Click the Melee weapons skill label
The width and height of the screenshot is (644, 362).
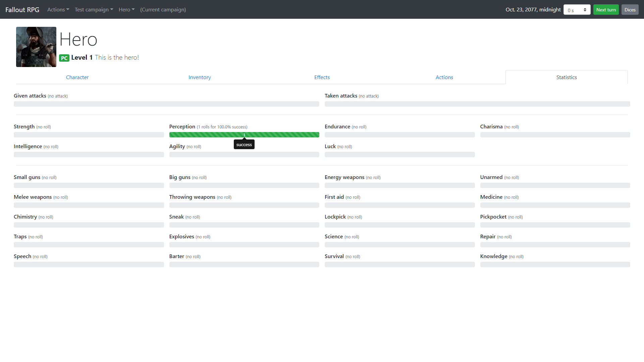tap(33, 197)
